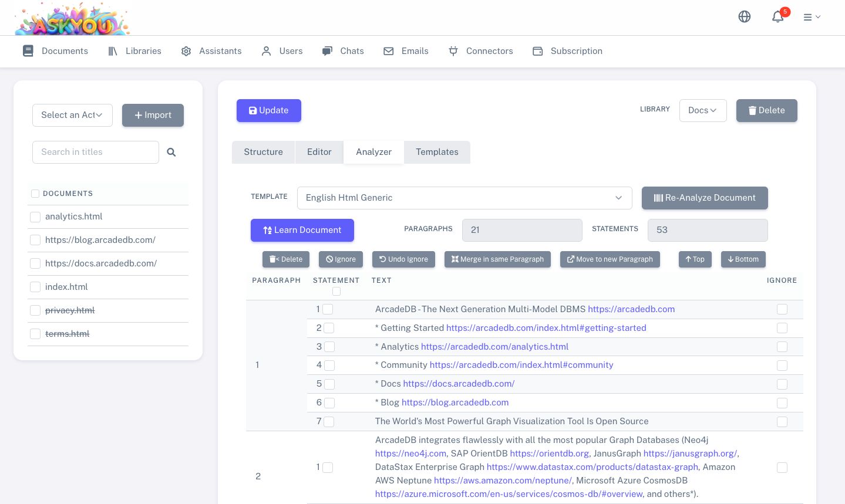Click the statements Delete toolbar button
The height and width of the screenshot is (504, 845).
(286, 259)
